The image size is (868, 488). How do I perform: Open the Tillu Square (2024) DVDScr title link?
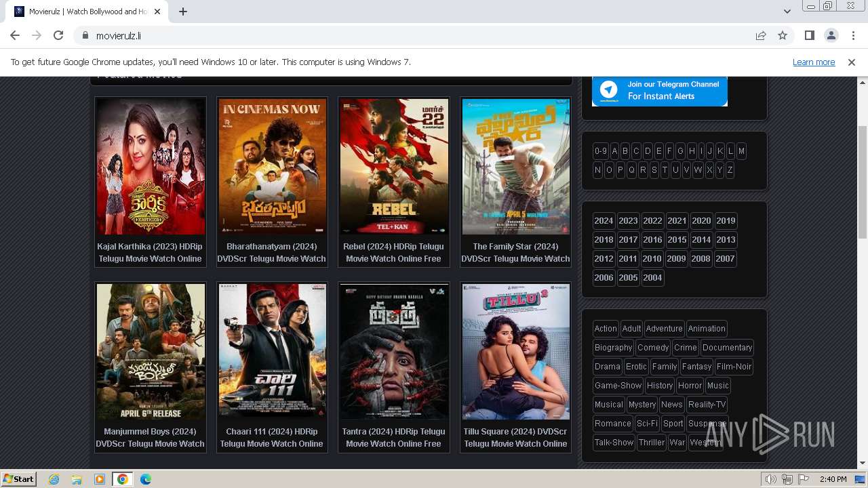coord(515,438)
